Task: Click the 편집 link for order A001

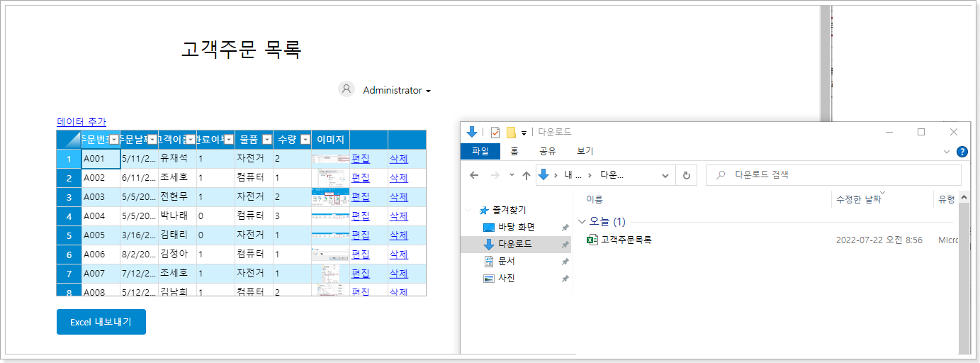Action: [x=361, y=159]
